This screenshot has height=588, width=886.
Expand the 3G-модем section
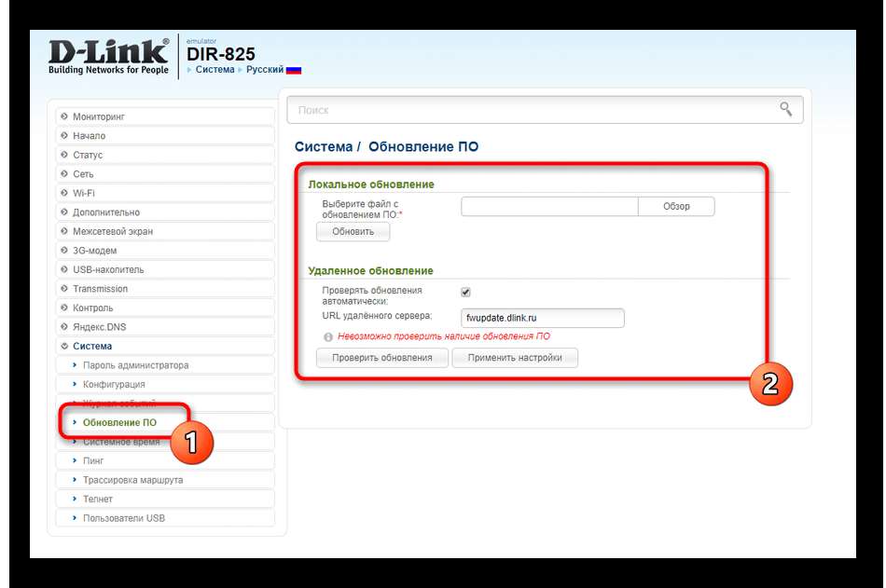(x=165, y=251)
